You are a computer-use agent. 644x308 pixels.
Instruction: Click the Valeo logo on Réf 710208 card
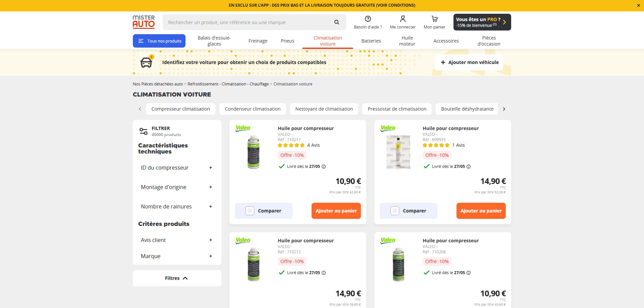click(x=388, y=240)
